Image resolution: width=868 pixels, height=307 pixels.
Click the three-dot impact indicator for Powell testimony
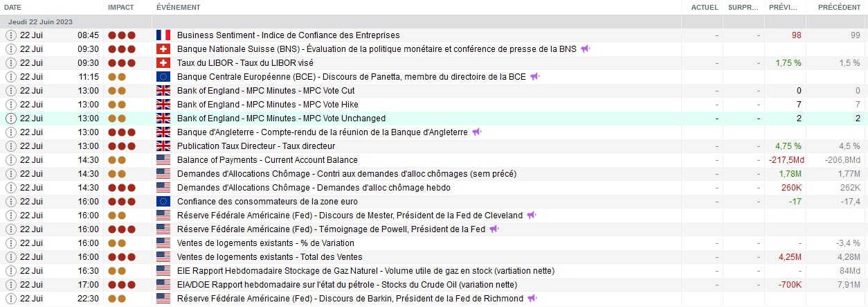coord(121,229)
